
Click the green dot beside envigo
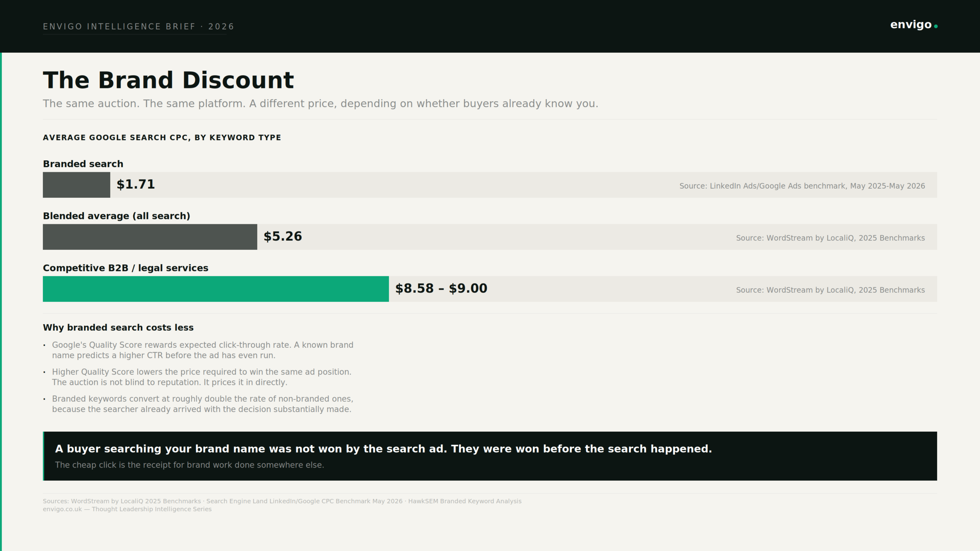point(936,26)
